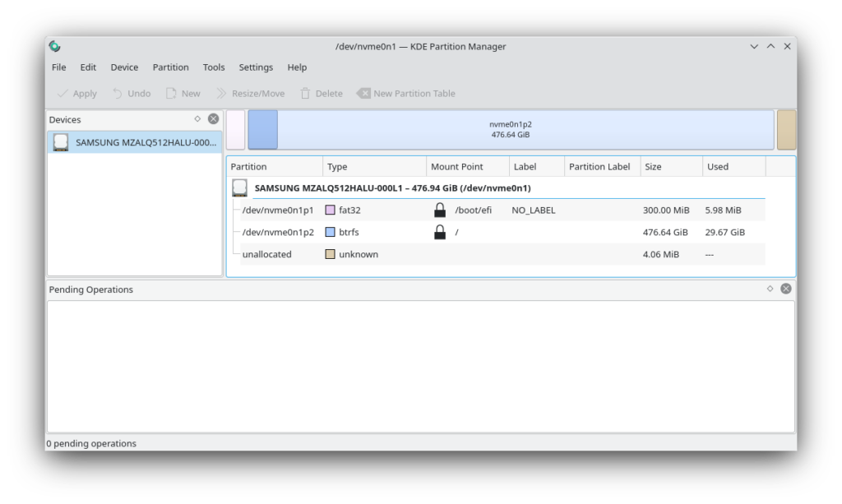Viewport: 842px width, 504px height.
Task: Sort by the Used column header
Action: [734, 167]
